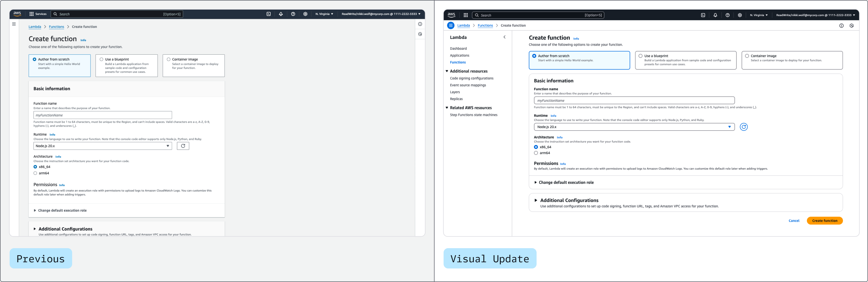Click the Cancel link in Visual Update

click(794, 221)
